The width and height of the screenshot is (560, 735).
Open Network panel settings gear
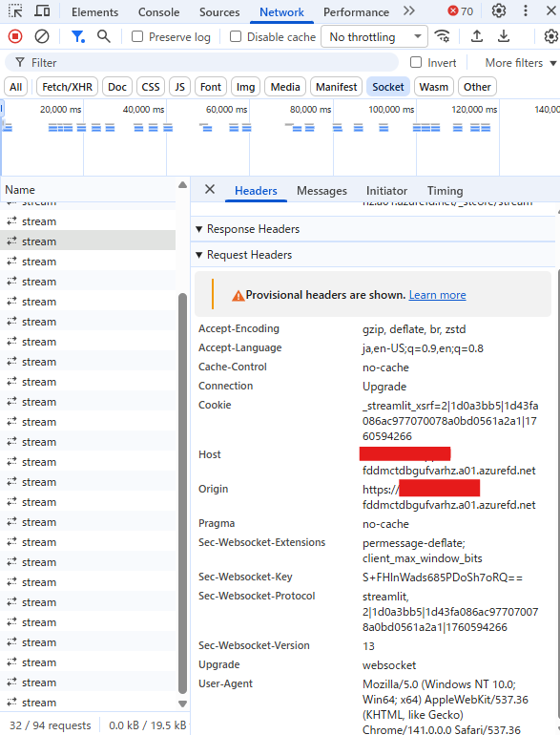point(550,36)
